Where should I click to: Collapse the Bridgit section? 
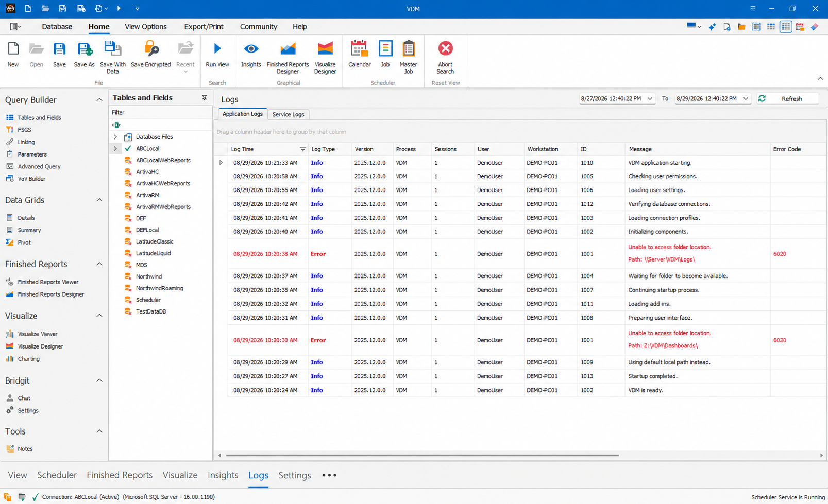pos(99,380)
